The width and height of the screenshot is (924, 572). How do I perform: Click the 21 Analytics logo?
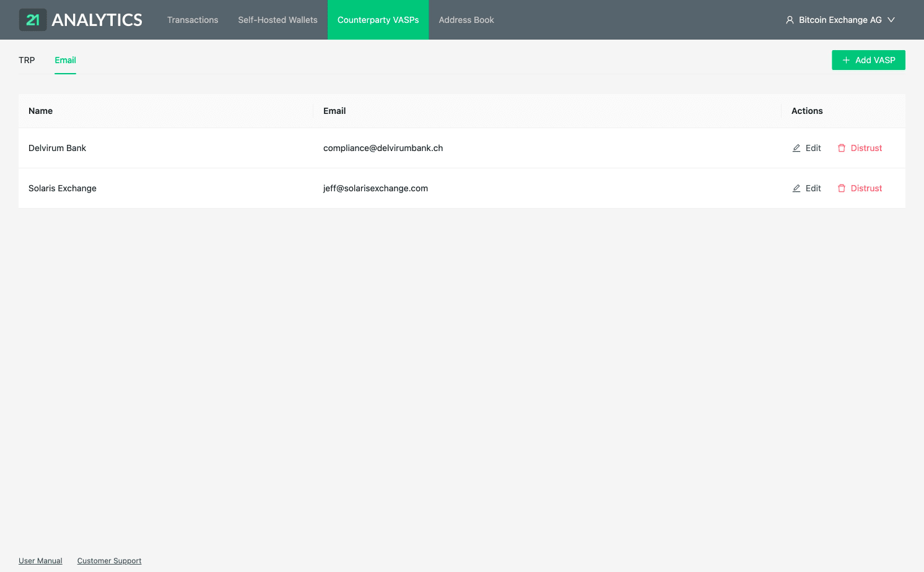click(81, 19)
